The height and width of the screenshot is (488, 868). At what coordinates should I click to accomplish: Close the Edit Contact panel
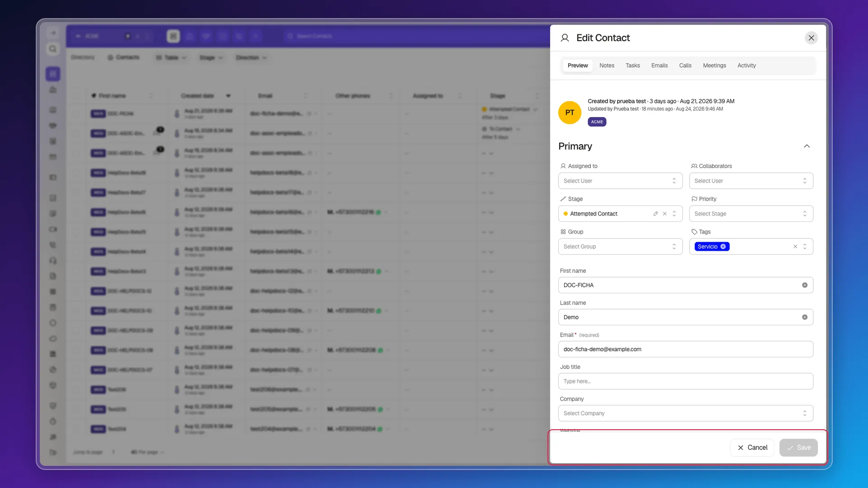(811, 38)
